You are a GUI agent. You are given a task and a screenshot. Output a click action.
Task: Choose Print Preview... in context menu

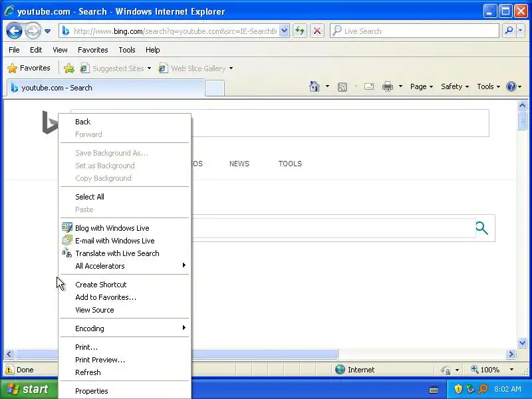(124, 360)
